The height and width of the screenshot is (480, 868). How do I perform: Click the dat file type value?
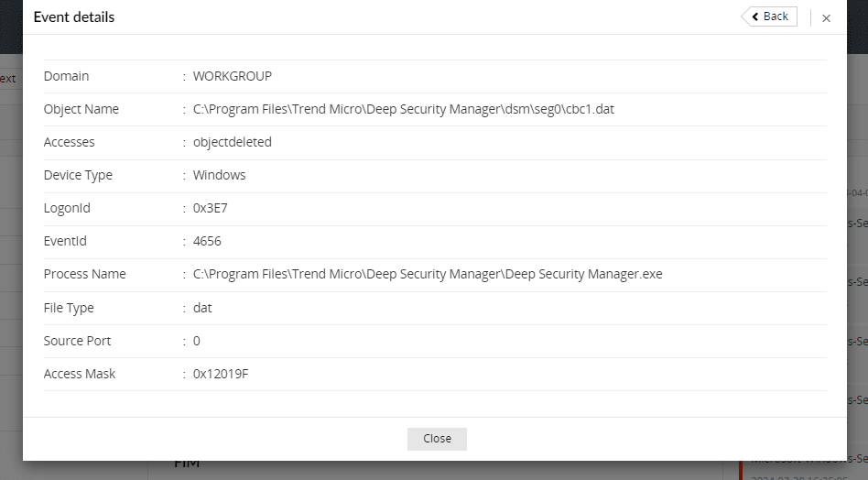(x=202, y=308)
